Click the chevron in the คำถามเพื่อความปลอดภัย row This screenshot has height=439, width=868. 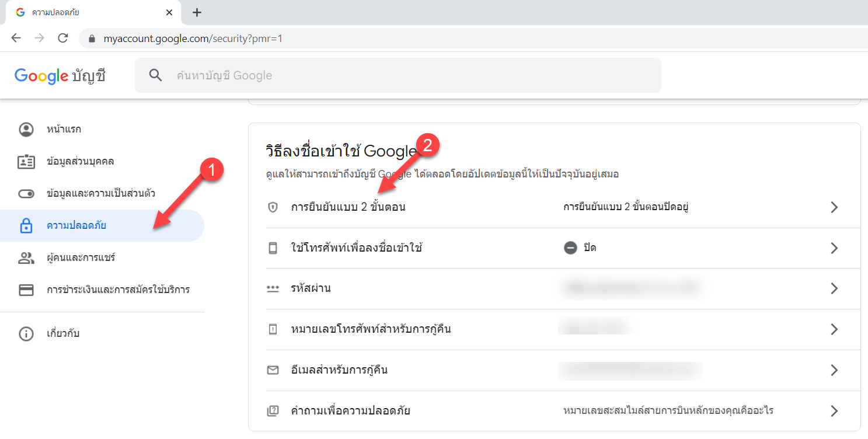click(834, 411)
